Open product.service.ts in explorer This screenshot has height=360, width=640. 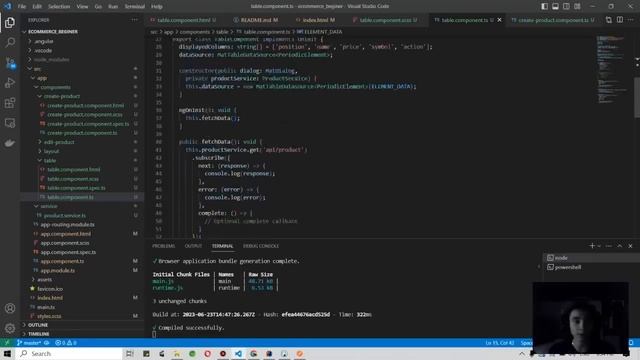click(x=82, y=216)
